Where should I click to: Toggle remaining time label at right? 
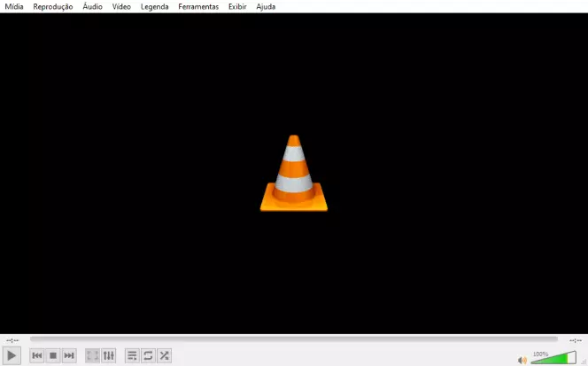(576, 340)
